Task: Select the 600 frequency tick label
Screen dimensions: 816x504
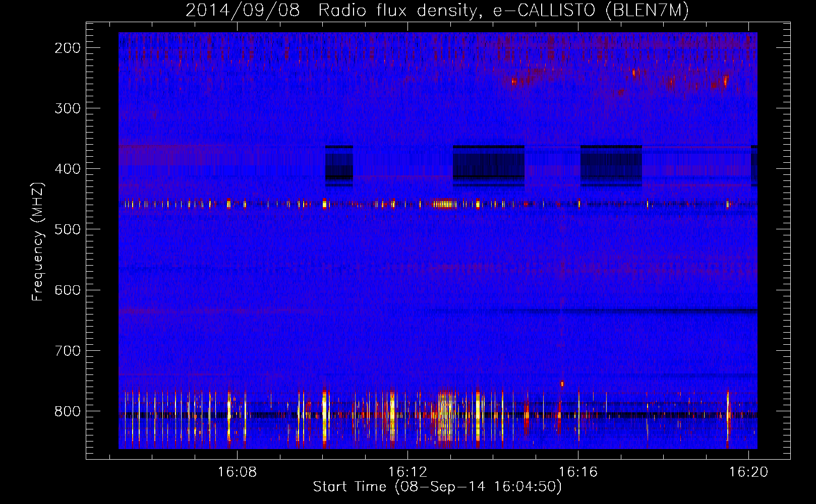Action: [68, 290]
